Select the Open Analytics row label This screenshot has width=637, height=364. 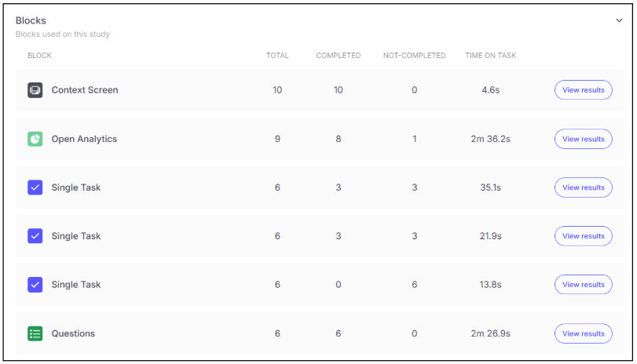coord(84,139)
